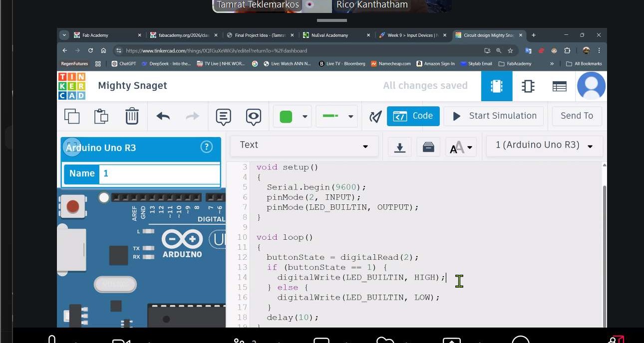Click the Name input field

[x=159, y=174]
